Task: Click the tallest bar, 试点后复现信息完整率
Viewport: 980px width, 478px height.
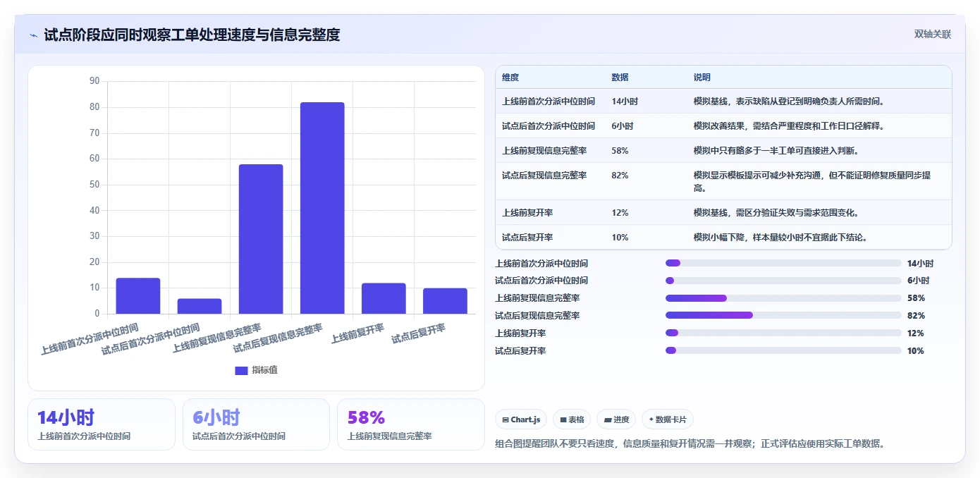Action: tap(322, 208)
